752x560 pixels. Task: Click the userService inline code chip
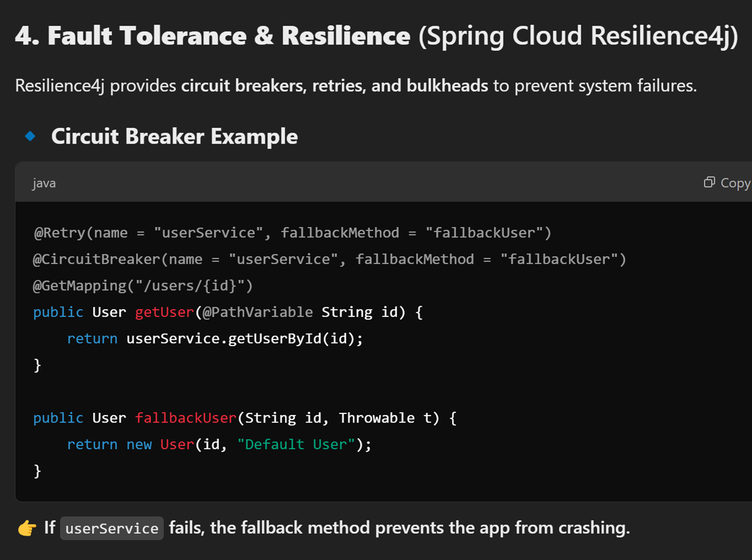[112, 528]
